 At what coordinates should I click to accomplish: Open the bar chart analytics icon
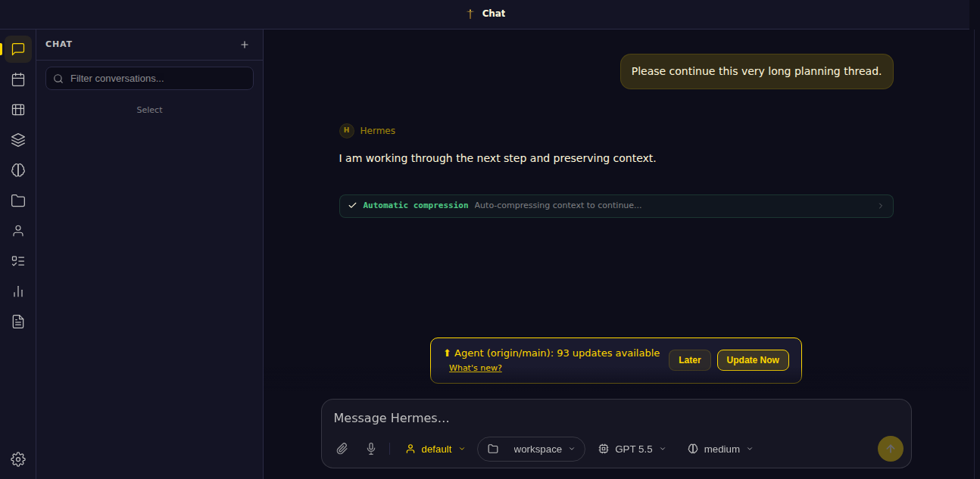coord(18,291)
